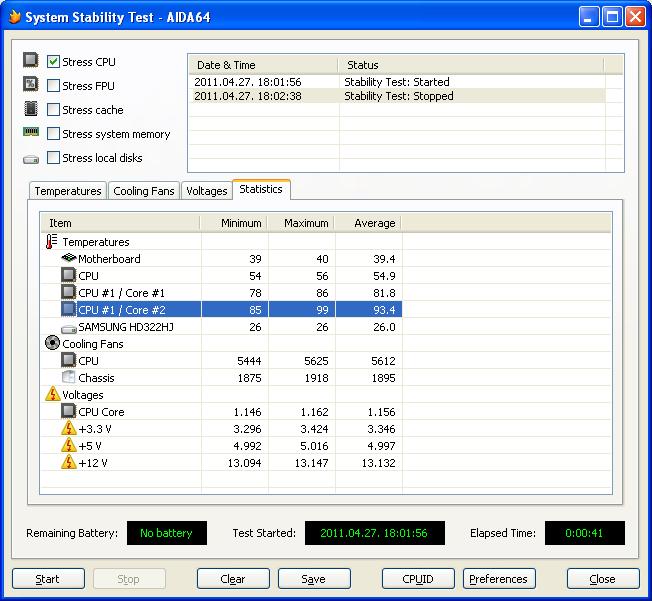Open Preferences
The image size is (652, 601).
[499, 579]
